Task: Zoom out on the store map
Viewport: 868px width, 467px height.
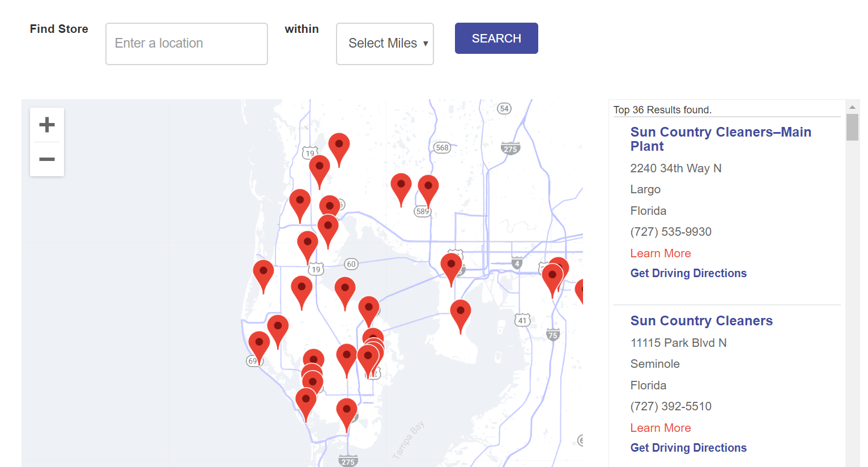Action: 47,159
